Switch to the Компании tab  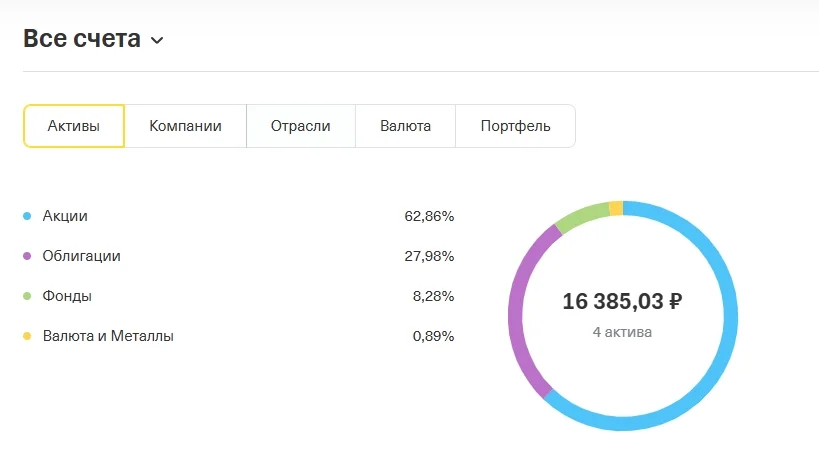(x=185, y=126)
